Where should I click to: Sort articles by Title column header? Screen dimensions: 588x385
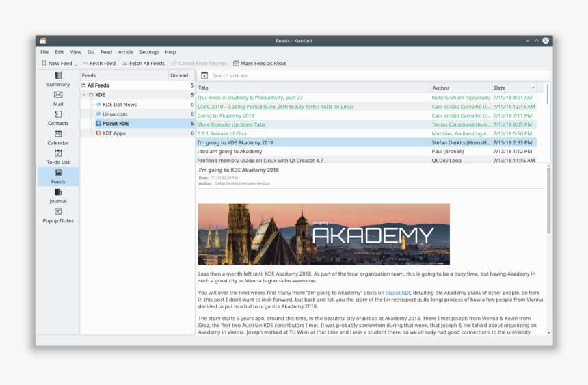[314, 88]
